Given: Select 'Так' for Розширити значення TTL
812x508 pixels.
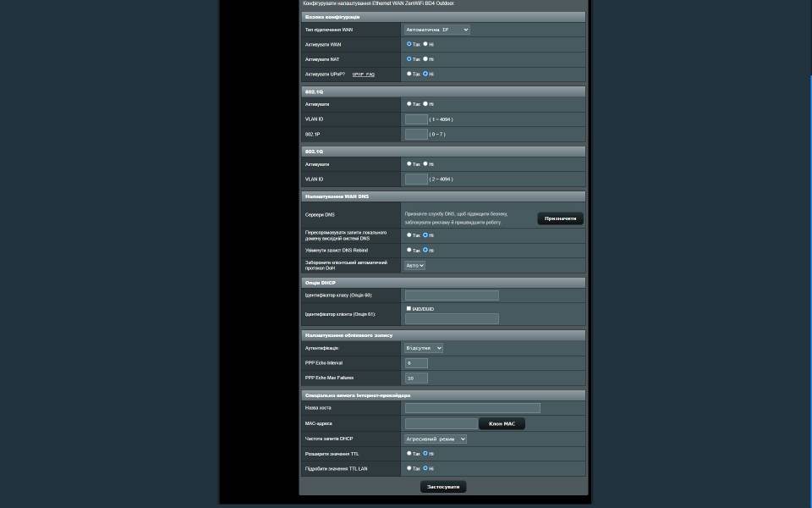Looking at the screenshot, I should tap(409, 453).
